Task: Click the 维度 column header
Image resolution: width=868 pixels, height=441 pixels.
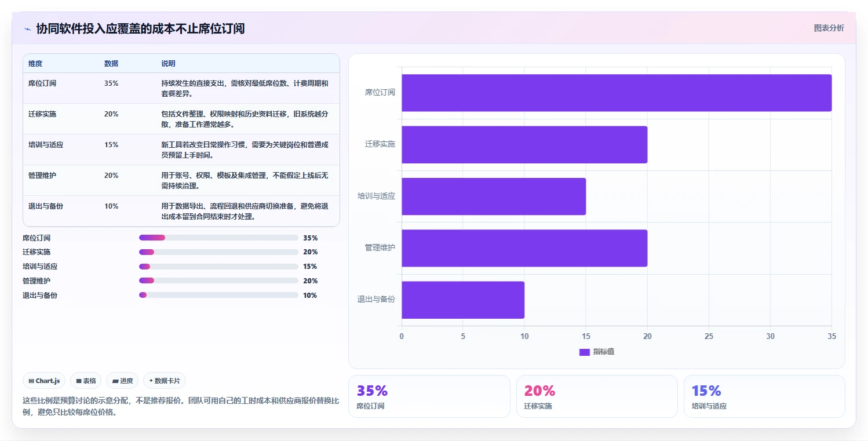Action: (35, 64)
